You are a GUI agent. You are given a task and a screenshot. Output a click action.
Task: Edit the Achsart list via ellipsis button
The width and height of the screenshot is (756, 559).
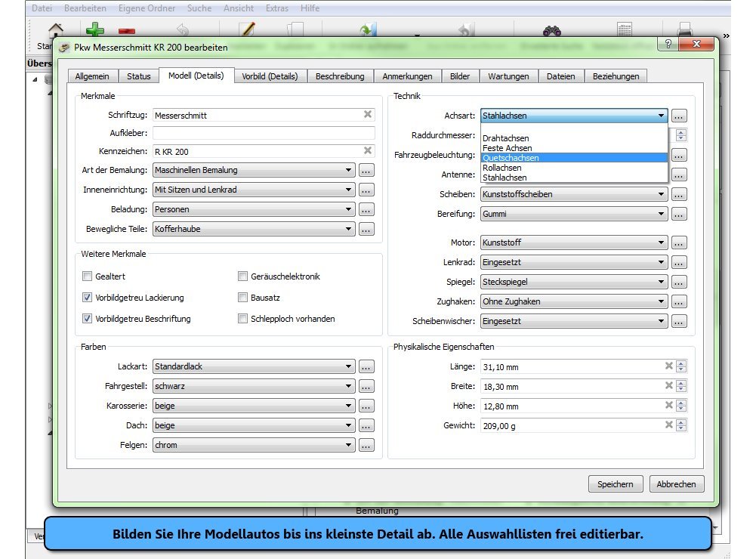click(x=679, y=116)
